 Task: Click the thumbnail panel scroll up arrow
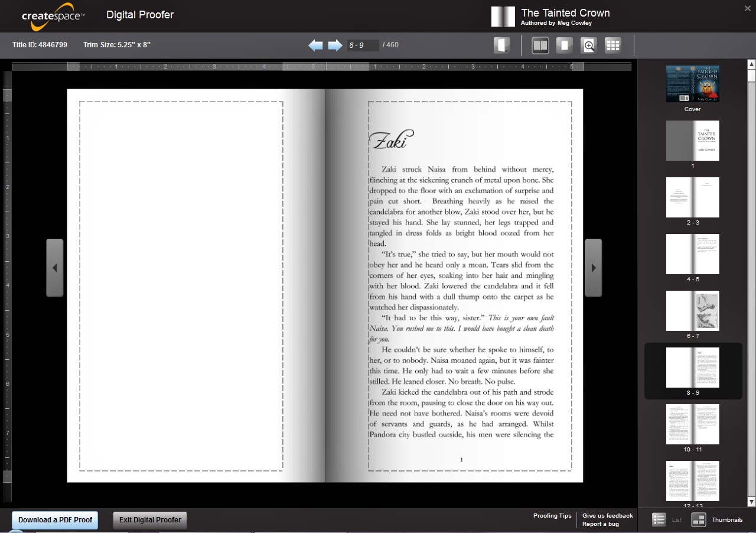tap(751, 64)
